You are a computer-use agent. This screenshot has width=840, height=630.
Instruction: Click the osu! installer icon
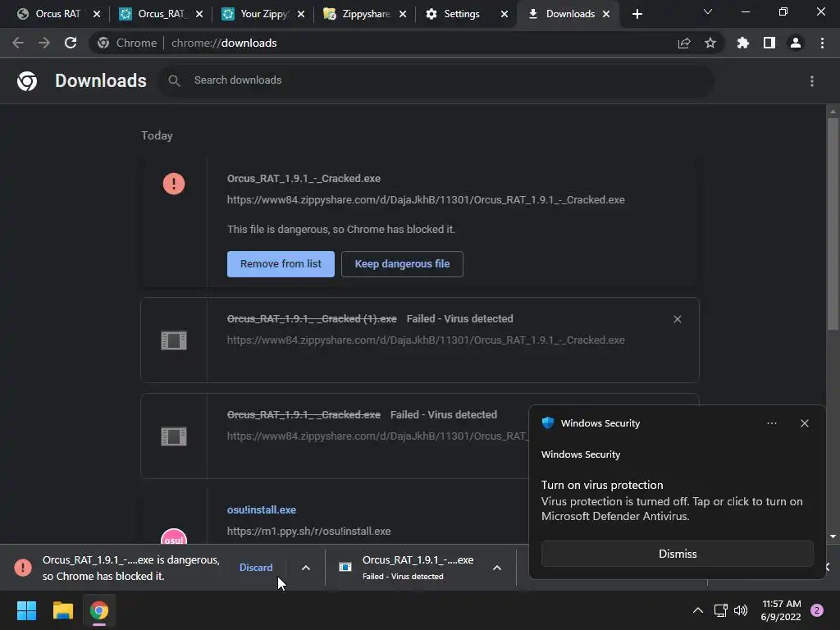pos(174,536)
